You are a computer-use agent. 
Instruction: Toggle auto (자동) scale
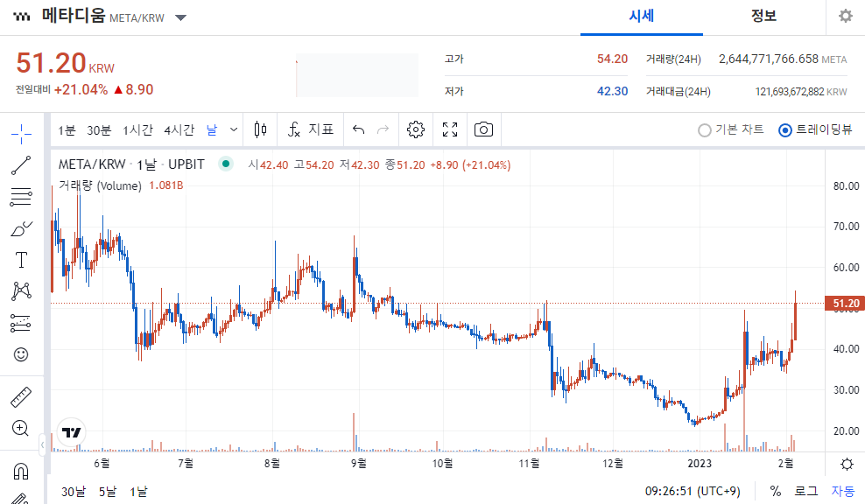coord(843,491)
